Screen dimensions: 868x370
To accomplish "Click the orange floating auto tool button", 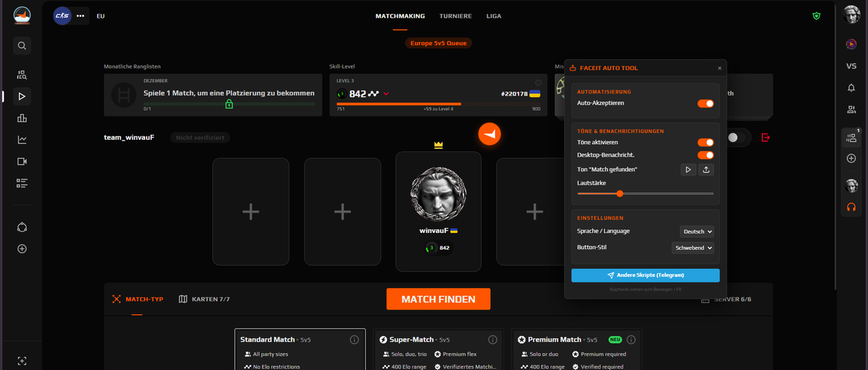I will coord(489,134).
